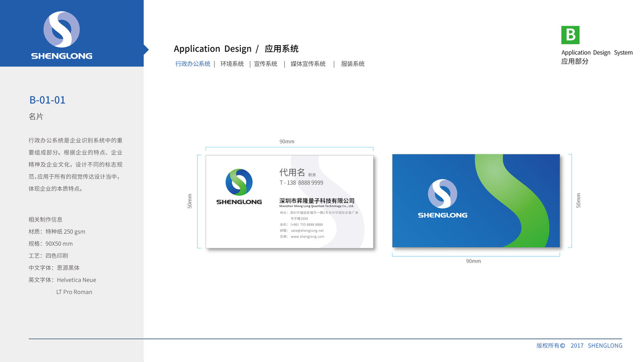
Task: Select 规格：90X50 mm line
Action: click(x=50, y=244)
